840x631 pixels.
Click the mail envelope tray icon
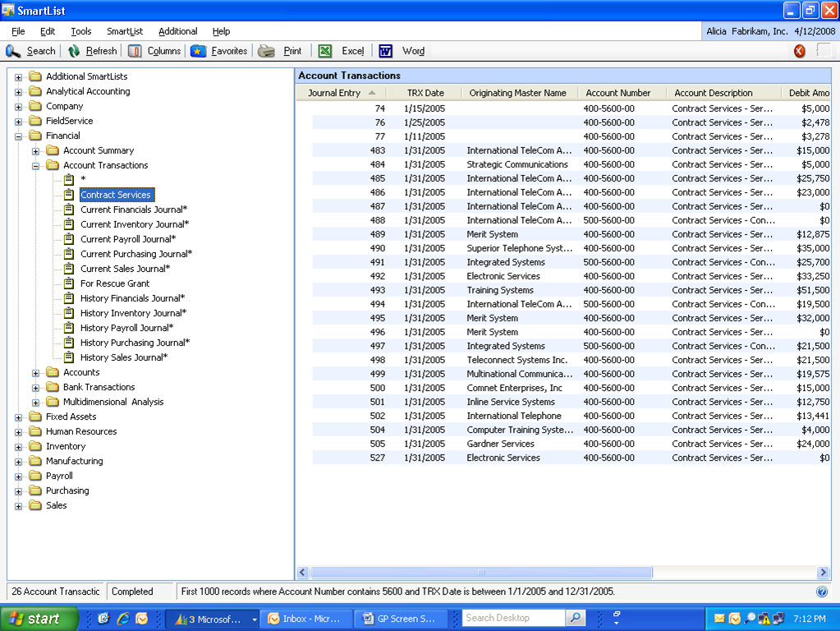coord(719,619)
